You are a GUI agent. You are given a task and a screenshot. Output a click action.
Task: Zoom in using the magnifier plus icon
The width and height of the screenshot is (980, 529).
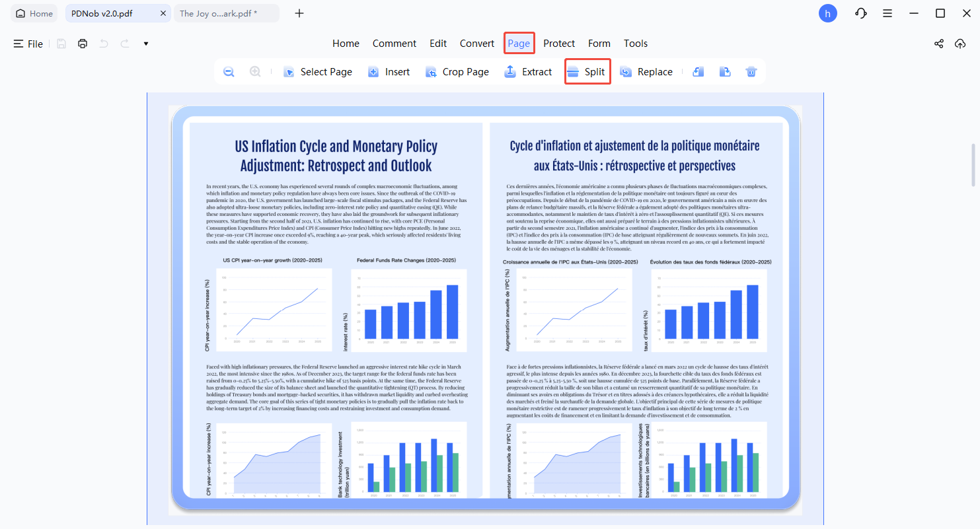[255, 71]
